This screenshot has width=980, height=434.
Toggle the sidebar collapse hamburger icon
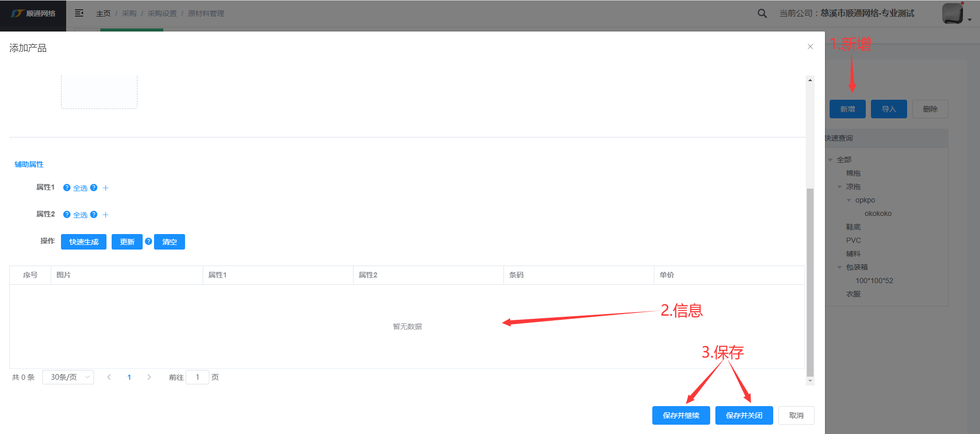point(79,13)
